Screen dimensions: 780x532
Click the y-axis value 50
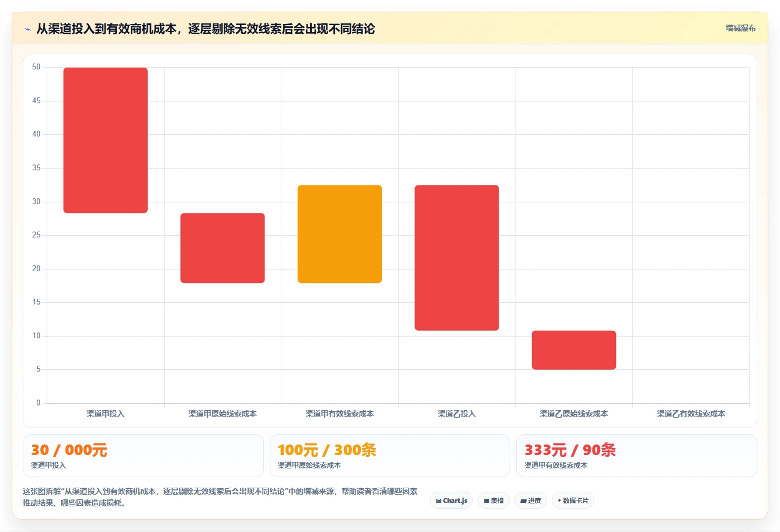[36, 67]
